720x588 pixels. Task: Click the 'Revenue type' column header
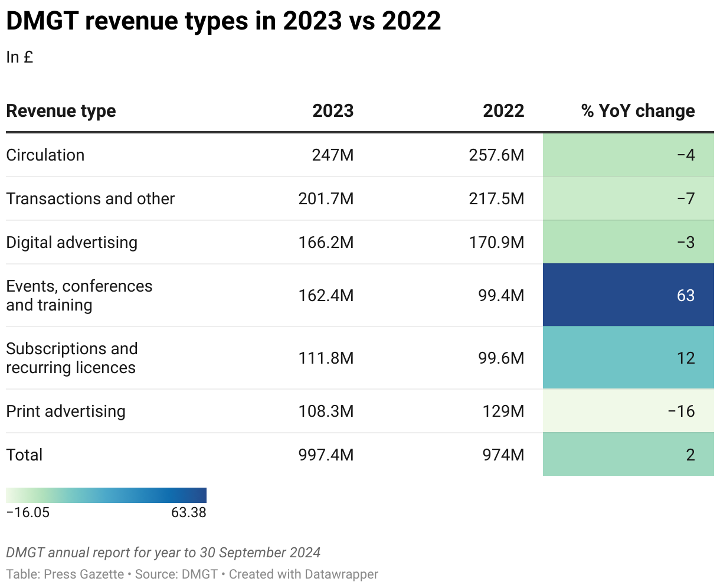tap(61, 111)
